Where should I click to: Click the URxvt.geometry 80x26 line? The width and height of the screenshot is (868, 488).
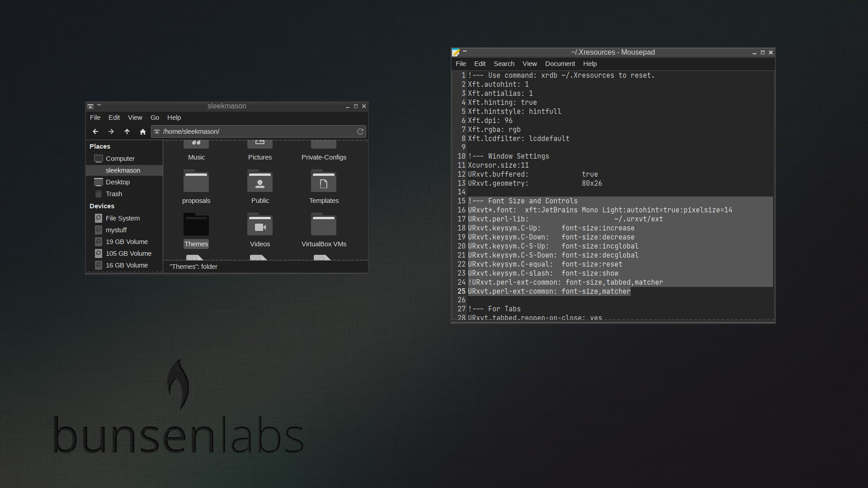[535, 183]
